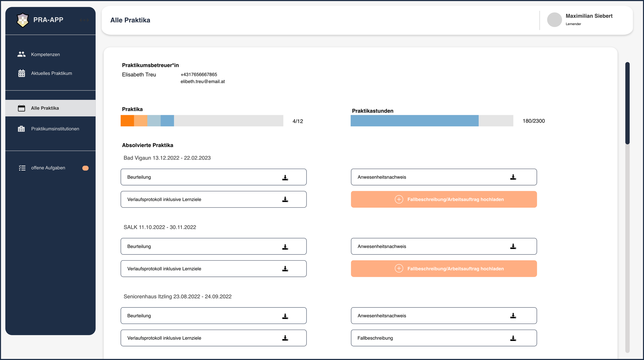Click the vertical scrollbar thumb
Viewport: 644px width, 360px height.
(627, 103)
